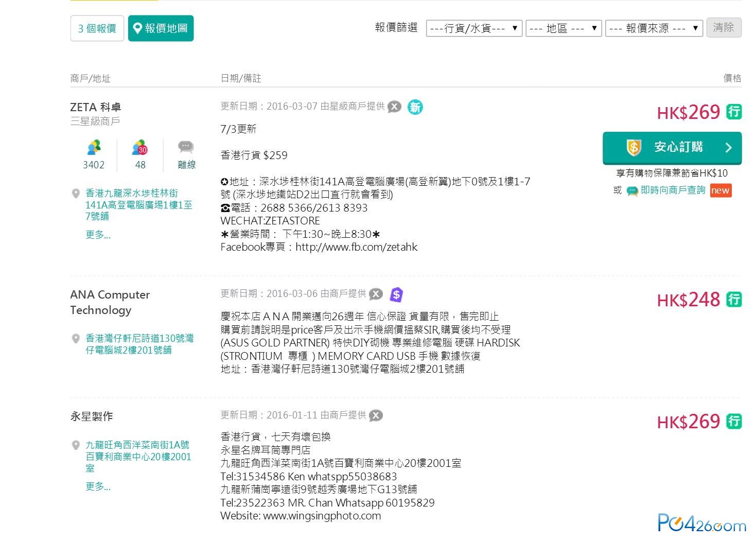Click the 行 badge next to ZETA's HK$269
This screenshot has height=541, width=756.
[734, 112]
